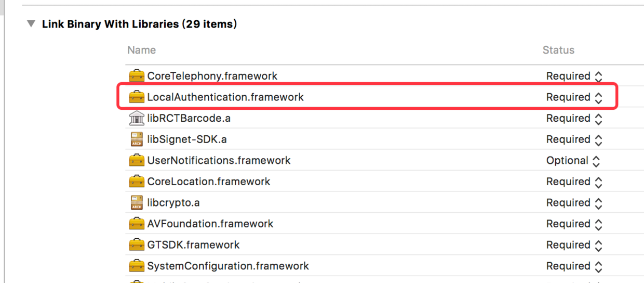The height and width of the screenshot is (283, 644).
Task: Click the Status column header
Action: click(x=558, y=50)
